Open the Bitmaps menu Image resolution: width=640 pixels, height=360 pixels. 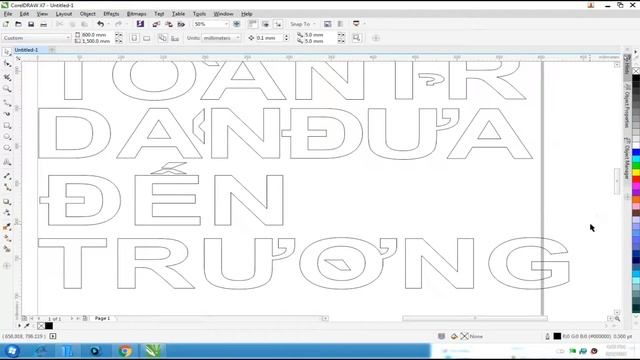pyautogui.click(x=136, y=14)
